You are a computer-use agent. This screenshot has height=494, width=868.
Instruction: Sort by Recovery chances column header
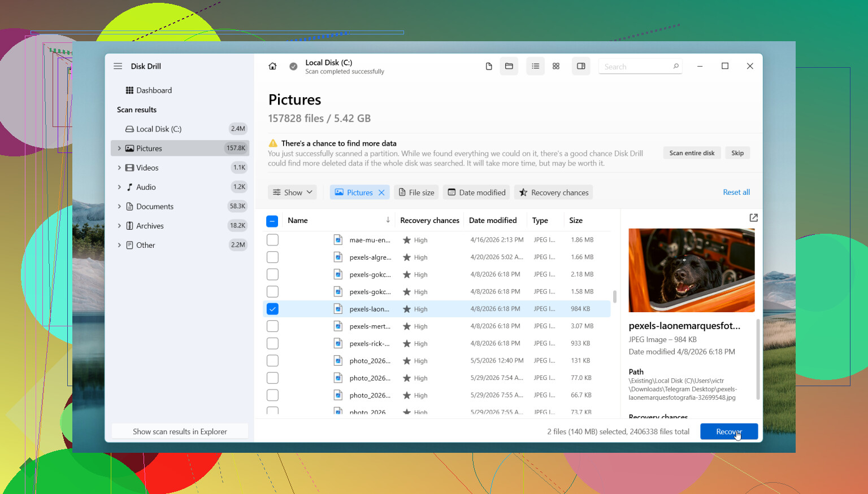(x=429, y=220)
